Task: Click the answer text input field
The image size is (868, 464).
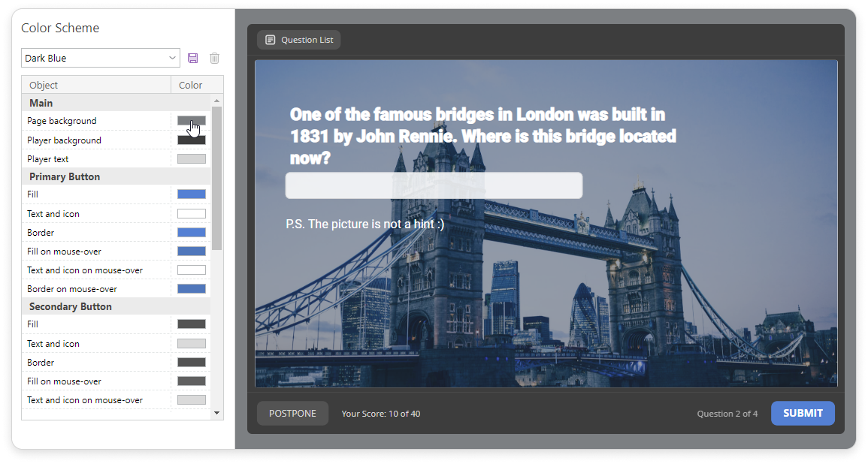Action: 434,186
